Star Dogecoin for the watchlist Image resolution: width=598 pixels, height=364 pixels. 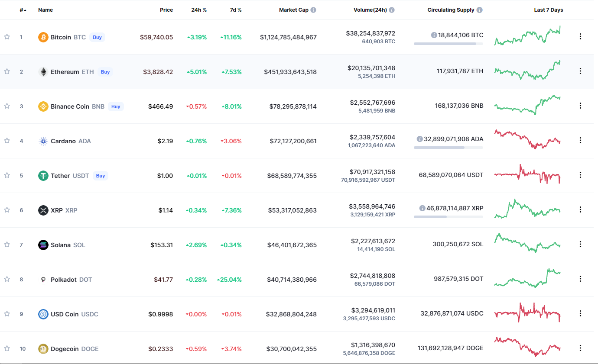point(7,348)
